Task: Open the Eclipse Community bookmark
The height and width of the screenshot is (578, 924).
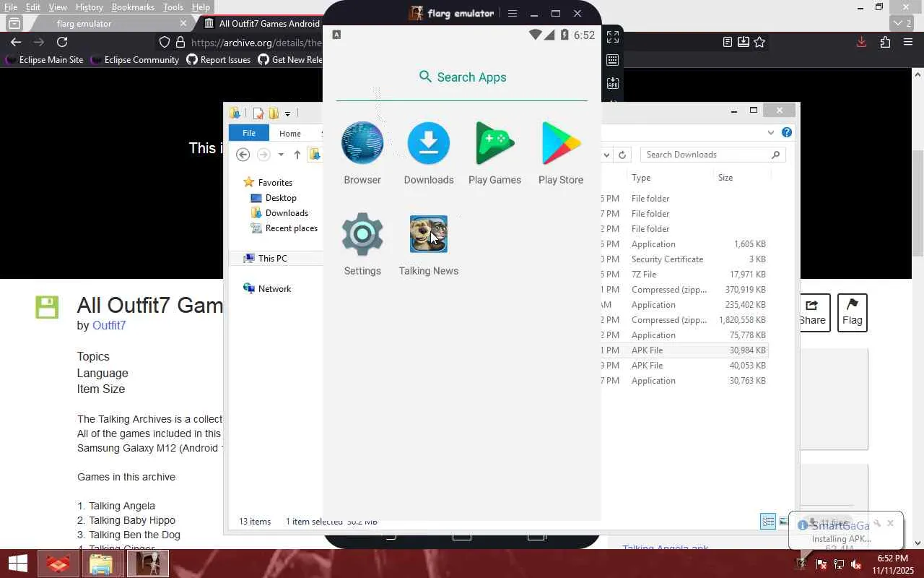Action: point(135,60)
